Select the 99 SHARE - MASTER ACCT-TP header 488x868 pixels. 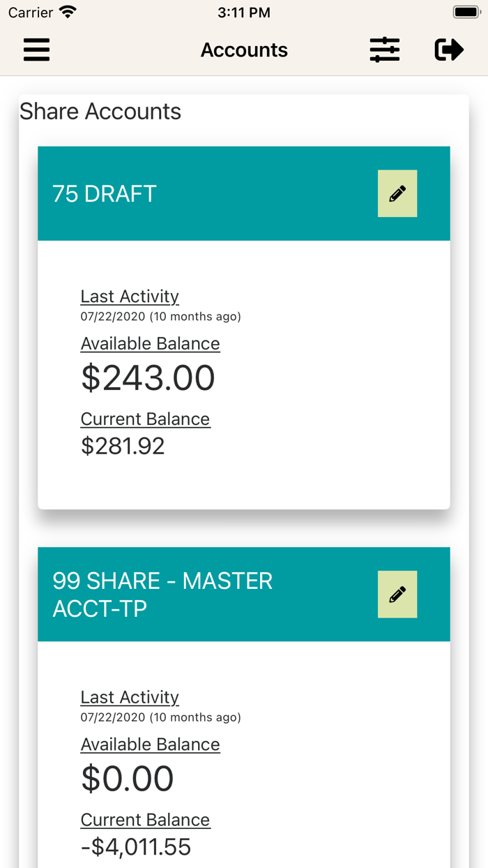point(162,594)
